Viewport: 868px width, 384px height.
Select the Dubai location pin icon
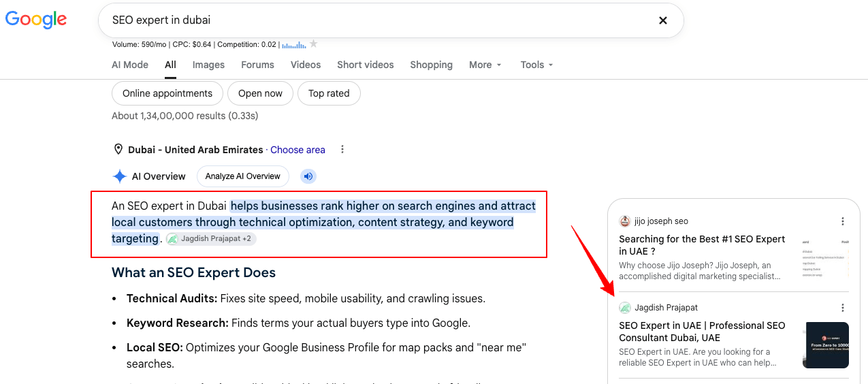tap(118, 150)
